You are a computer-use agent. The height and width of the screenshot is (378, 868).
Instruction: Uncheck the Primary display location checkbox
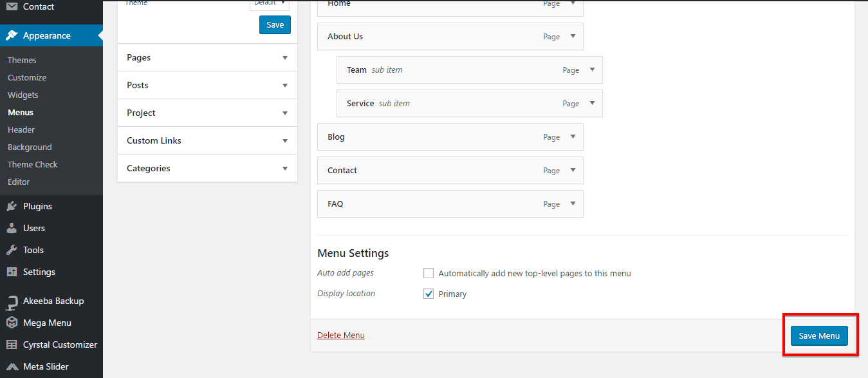(429, 294)
